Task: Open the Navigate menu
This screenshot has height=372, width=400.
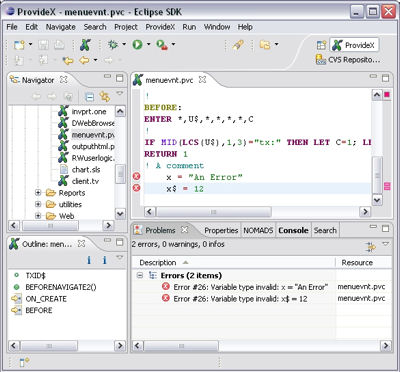Action: 61,27
